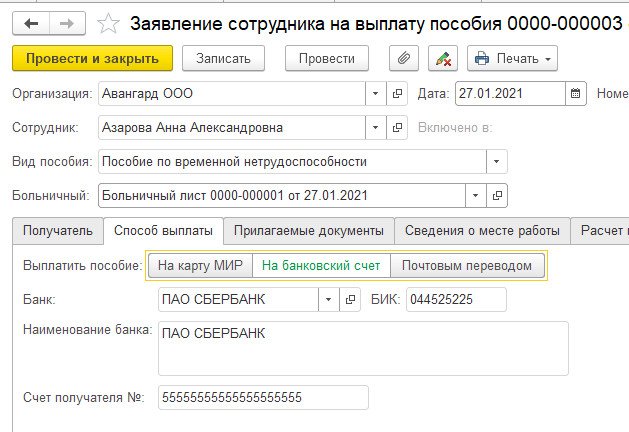Click the forward navigation arrow
Image resolution: width=629 pixels, height=432 pixels.
[66, 23]
